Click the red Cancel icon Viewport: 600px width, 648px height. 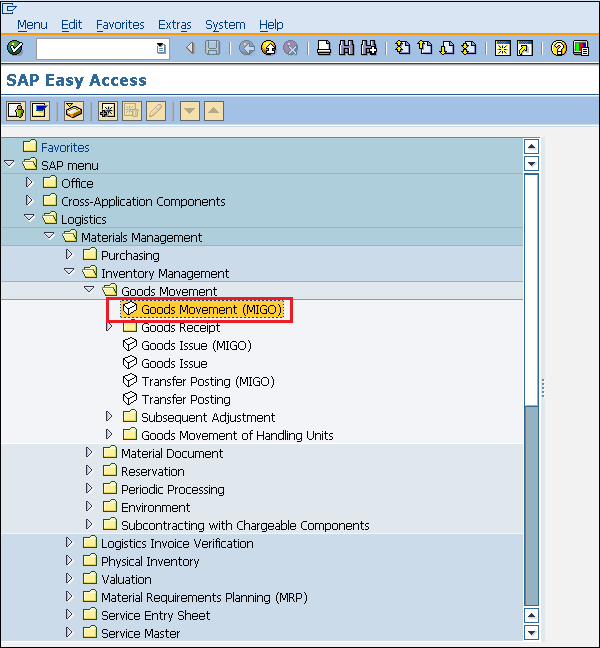coord(291,48)
